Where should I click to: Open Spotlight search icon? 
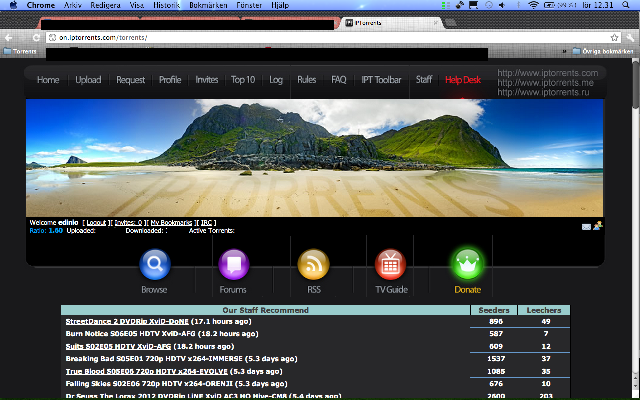(626, 5)
